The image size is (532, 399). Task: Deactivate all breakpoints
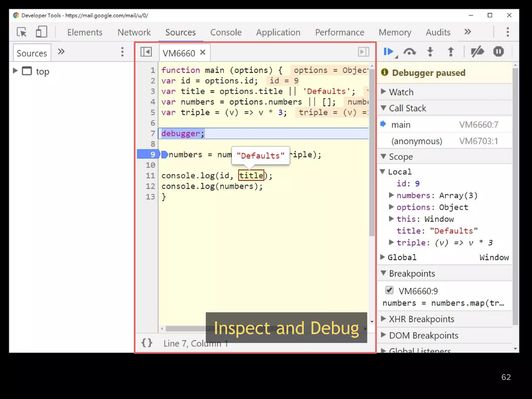(477, 52)
